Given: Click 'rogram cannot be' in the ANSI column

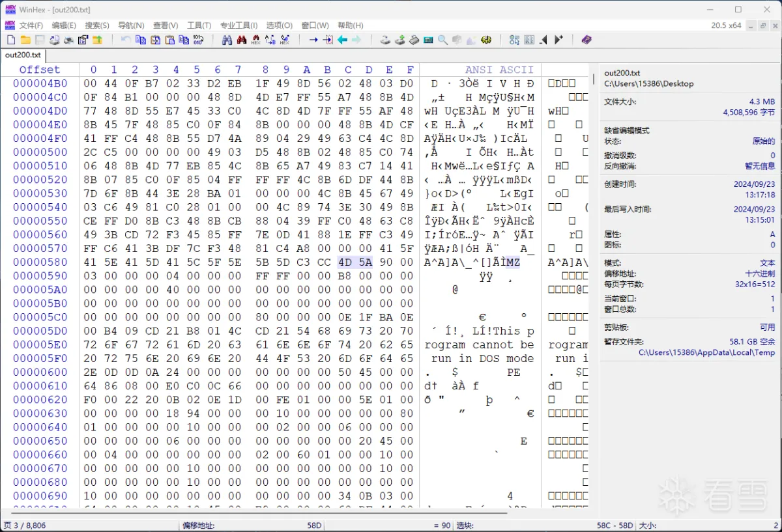Looking at the screenshot, I should click(479, 344).
